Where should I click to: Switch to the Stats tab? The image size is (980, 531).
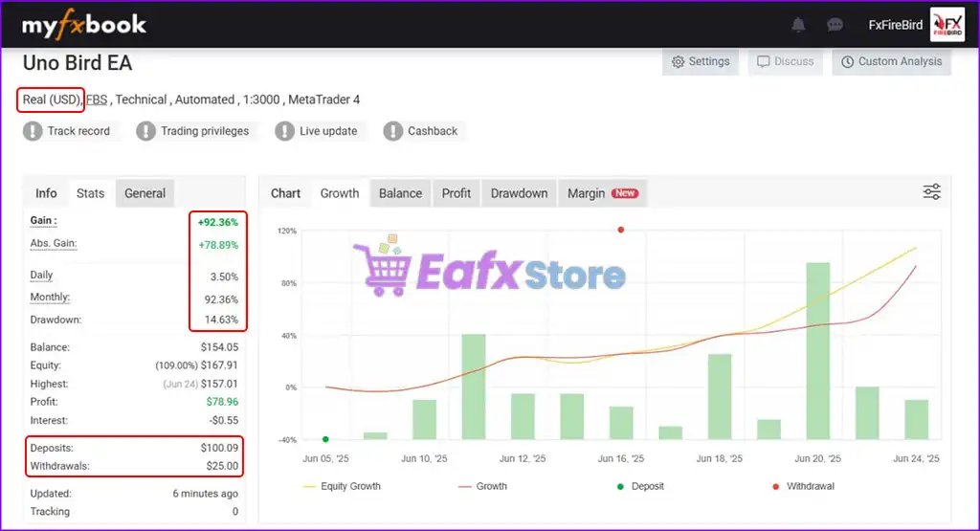click(x=91, y=193)
